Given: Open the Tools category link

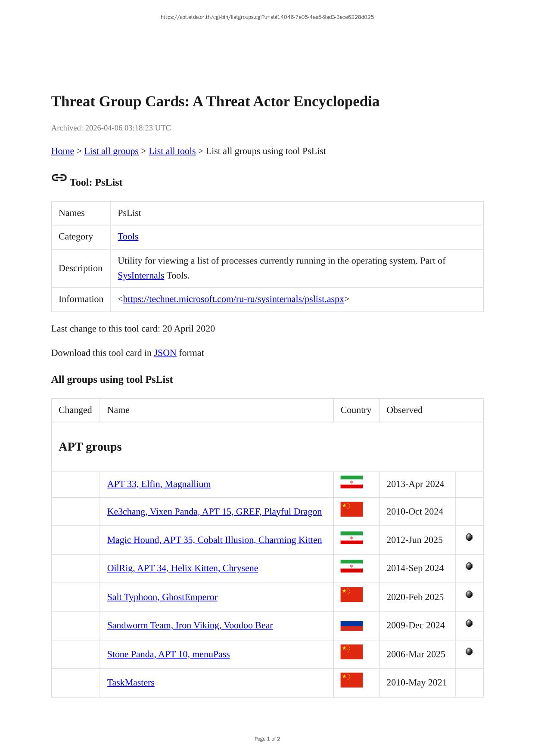Looking at the screenshot, I should click(x=128, y=237).
